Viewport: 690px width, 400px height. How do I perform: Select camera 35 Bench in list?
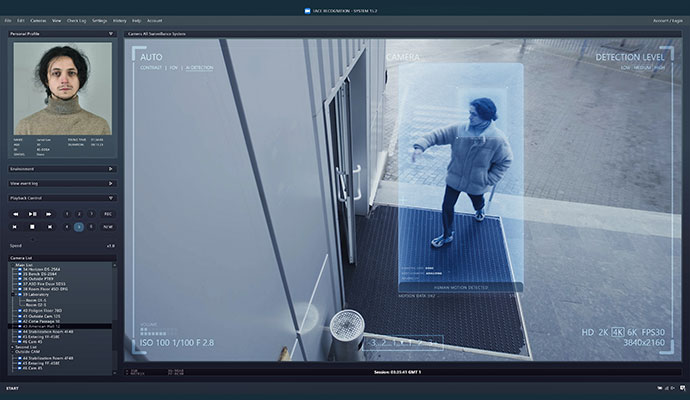[40, 274]
